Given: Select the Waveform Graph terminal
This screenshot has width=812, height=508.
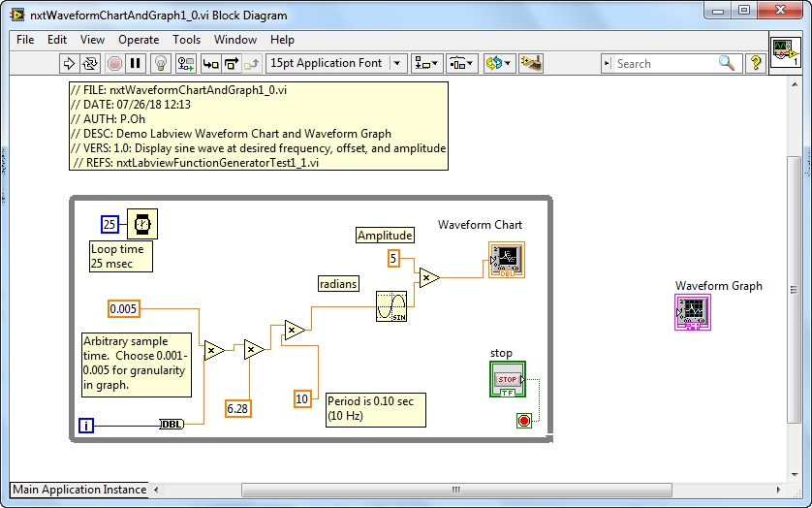Looking at the screenshot, I should (x=693, y=312).
